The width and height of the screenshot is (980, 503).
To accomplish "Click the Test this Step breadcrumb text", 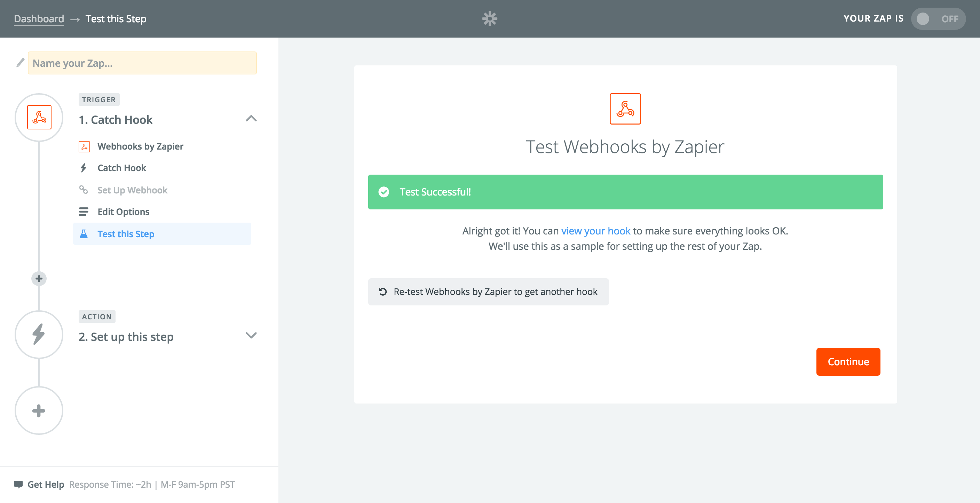I will (x=116, y=19).
